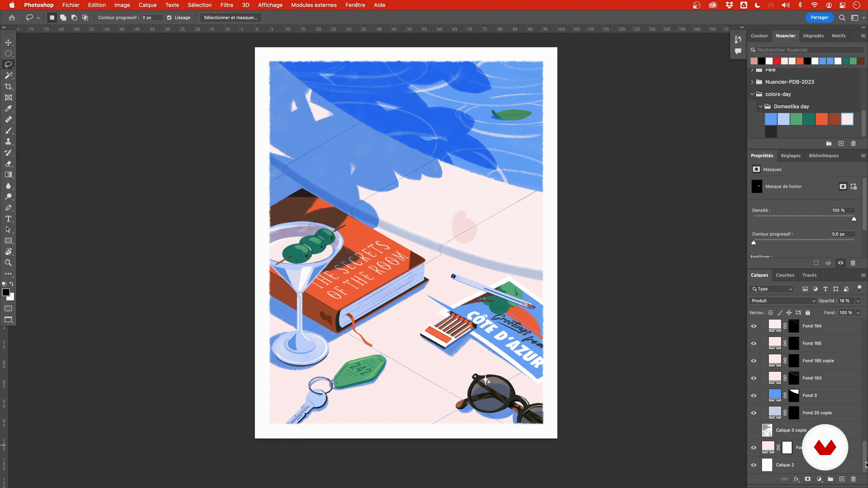The height and width of the screenshot is (488, 868).
Task: Hide the Fond 25 copie layer
Action: [x=754, y=413]
